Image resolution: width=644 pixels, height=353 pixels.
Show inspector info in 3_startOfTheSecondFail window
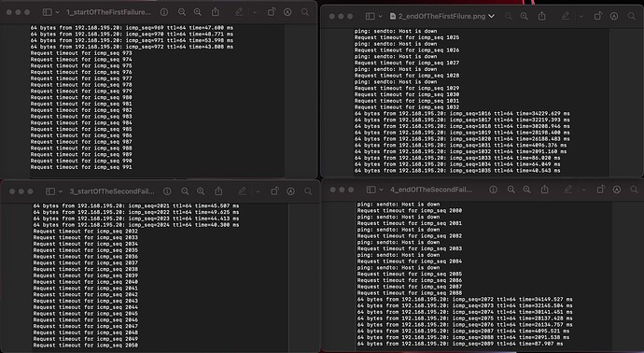coord(167,191)
